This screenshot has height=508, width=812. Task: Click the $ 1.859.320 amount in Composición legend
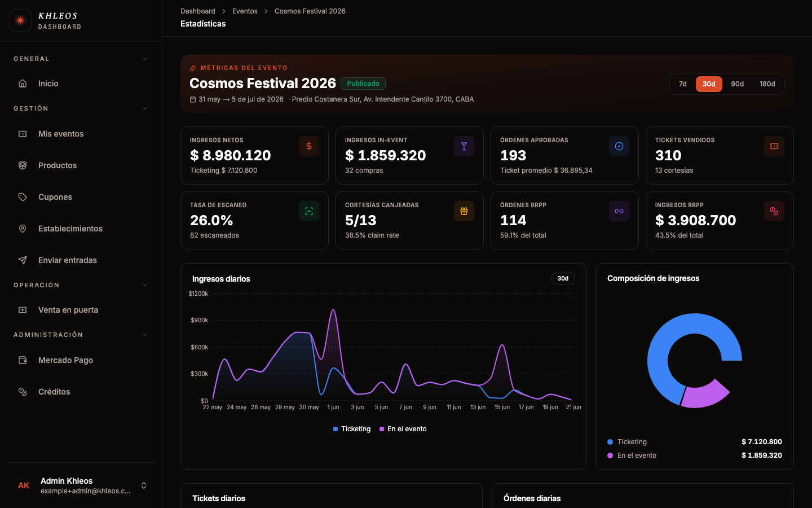tap(762, 456)
